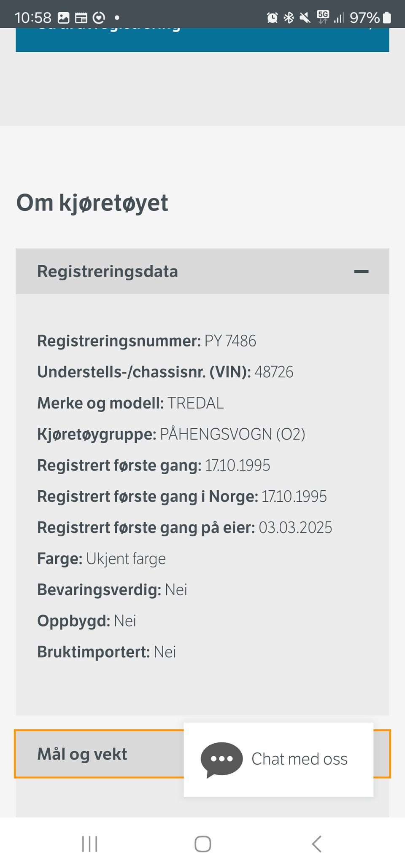Viewport: 405px width, 868px height.
Task: Tap the status bar clock 10:58
Action: (32, 18)
